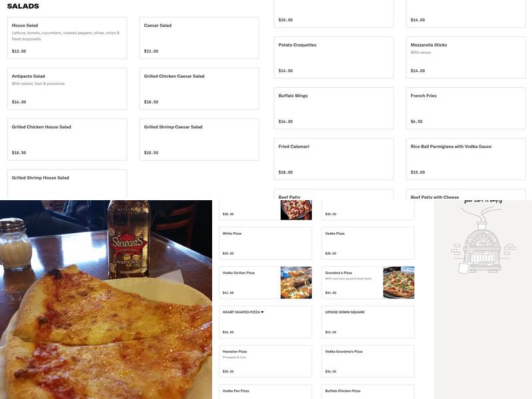Select the House Salad menu card
Viewport: 532px width, 399px height.
coord(66,38)
